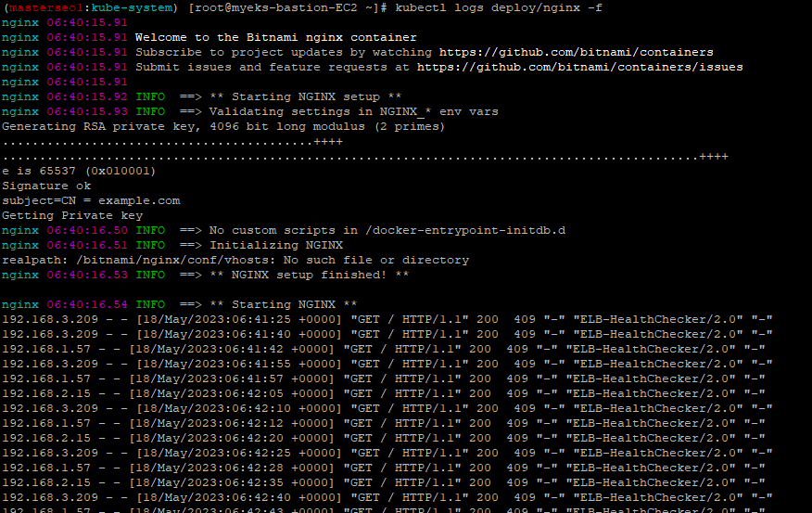This screenshot has width=812, height=513.
Task: Click the 'Initializing NGINX' log line
Action: [172, 245]
